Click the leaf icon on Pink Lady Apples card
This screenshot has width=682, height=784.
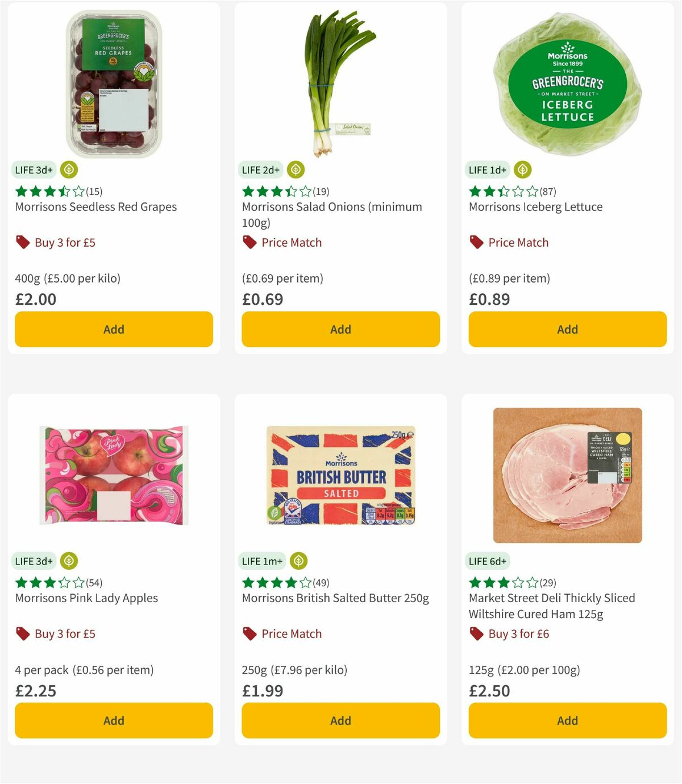[68, 561]
